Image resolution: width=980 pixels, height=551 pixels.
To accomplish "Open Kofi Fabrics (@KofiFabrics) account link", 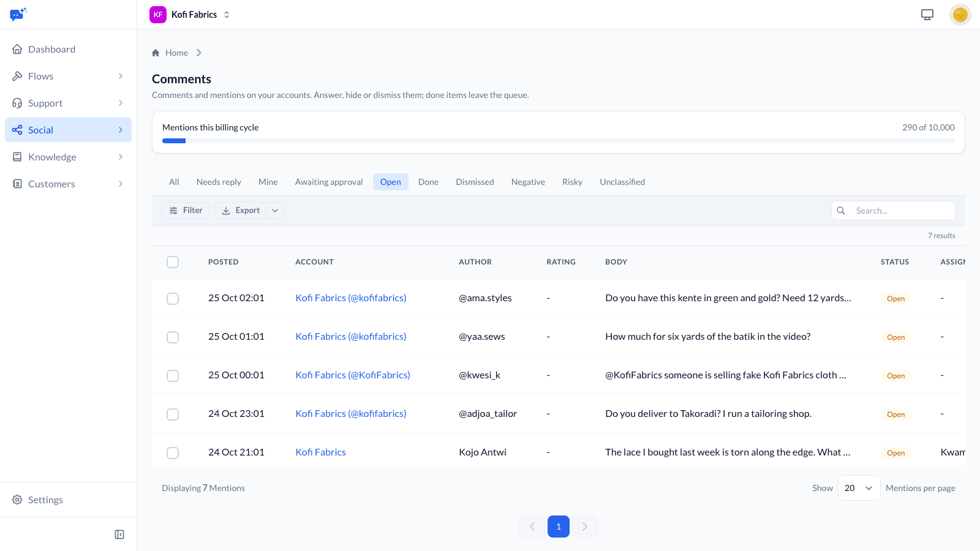I will [353, 375].
